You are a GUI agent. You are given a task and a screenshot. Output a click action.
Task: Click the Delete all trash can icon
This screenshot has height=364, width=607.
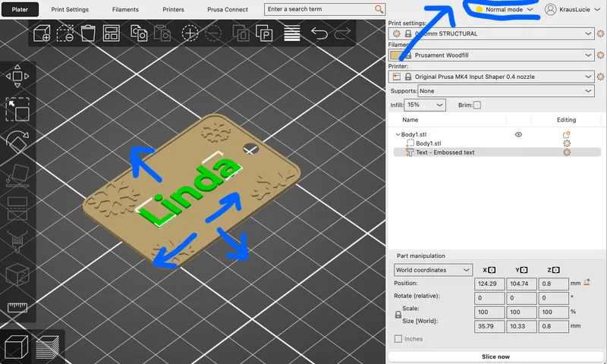88,33
